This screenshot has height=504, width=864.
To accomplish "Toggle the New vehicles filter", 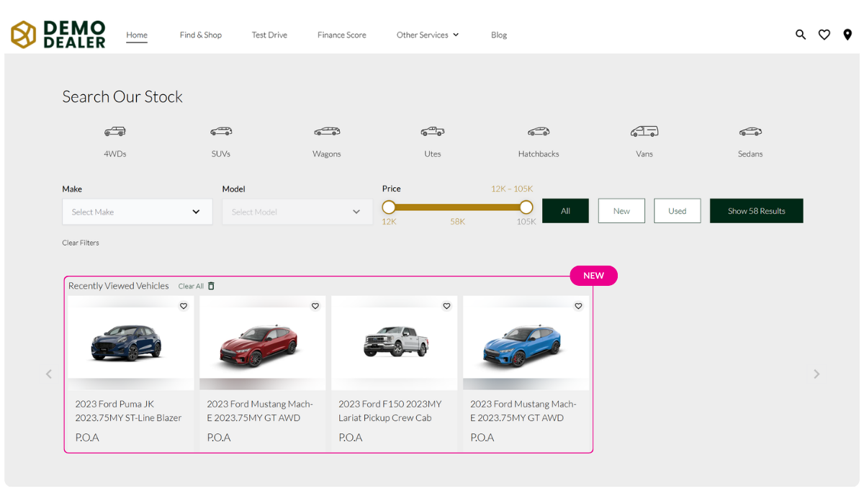I will [x=621, y=211].
